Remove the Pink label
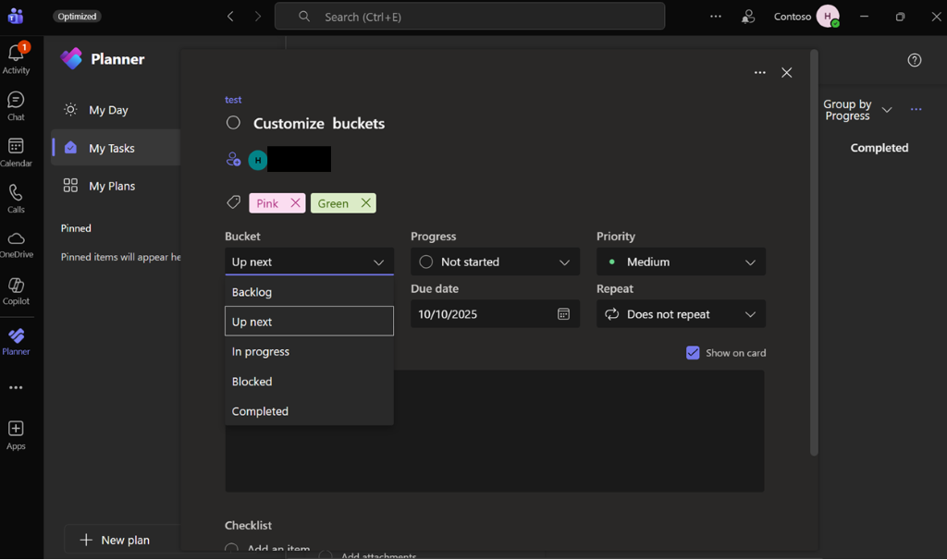The width and height of the screenshot is (947, 560). [x=295, y=202]
